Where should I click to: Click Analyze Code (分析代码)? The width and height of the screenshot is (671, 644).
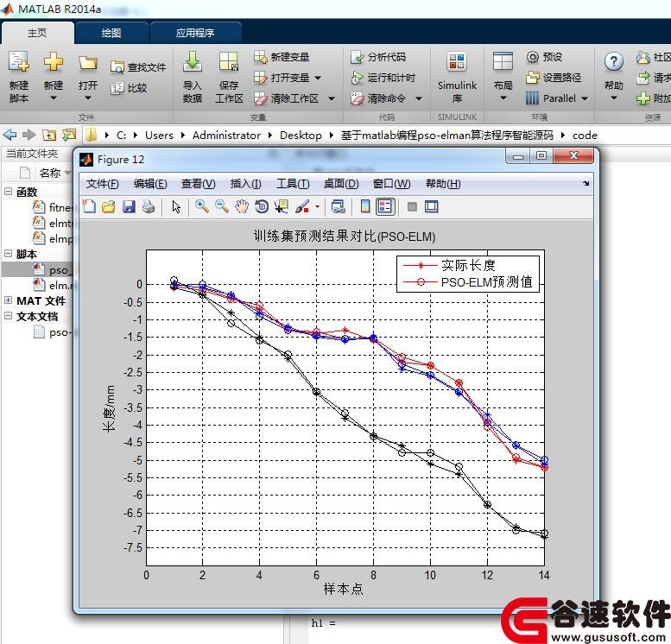pos(378,57)
